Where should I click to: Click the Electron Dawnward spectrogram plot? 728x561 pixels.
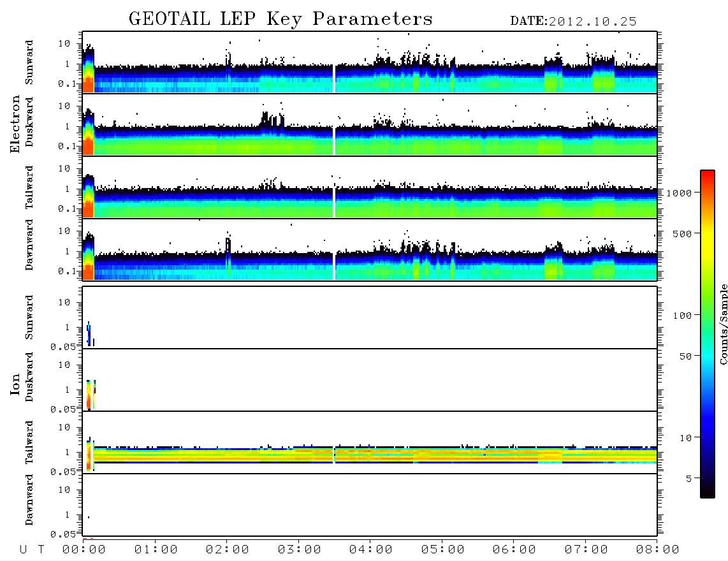click(x=370, y=249)
